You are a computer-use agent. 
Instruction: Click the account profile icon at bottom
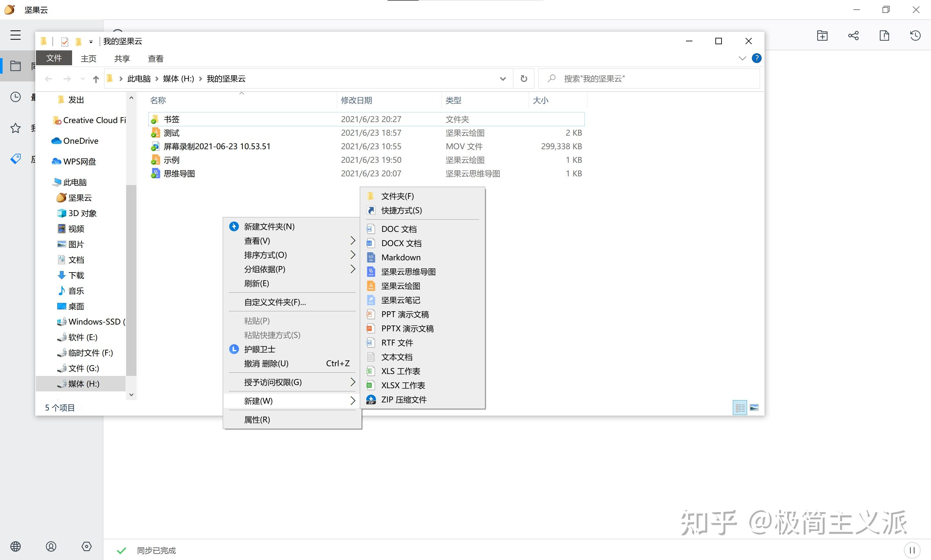coord(51,546)
